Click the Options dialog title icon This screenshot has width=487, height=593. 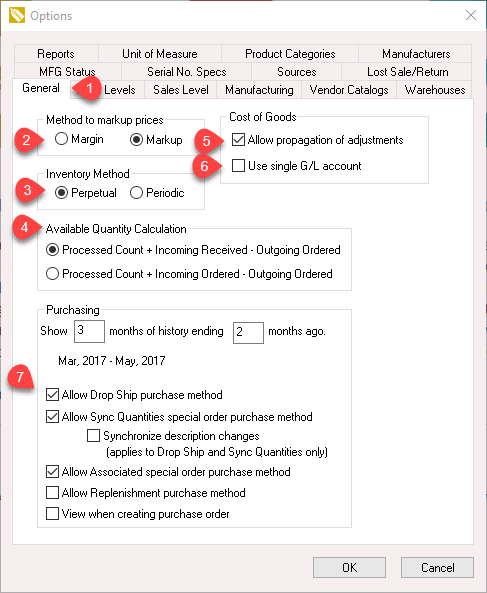[17, 16]
